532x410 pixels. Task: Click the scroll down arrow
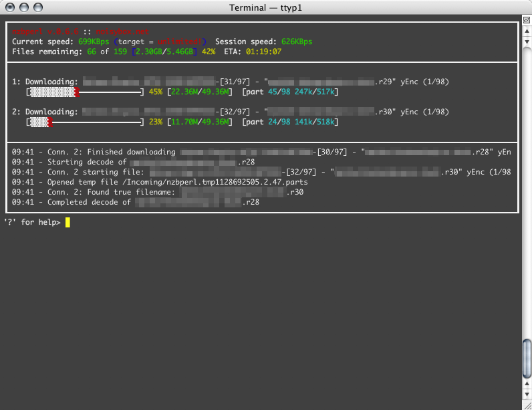527,393
